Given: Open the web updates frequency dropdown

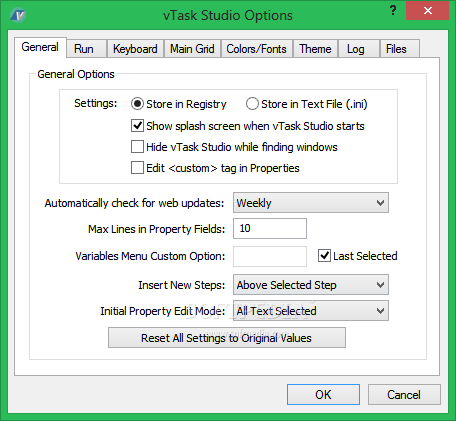Looking at the screenshot, I should point(311,203).
